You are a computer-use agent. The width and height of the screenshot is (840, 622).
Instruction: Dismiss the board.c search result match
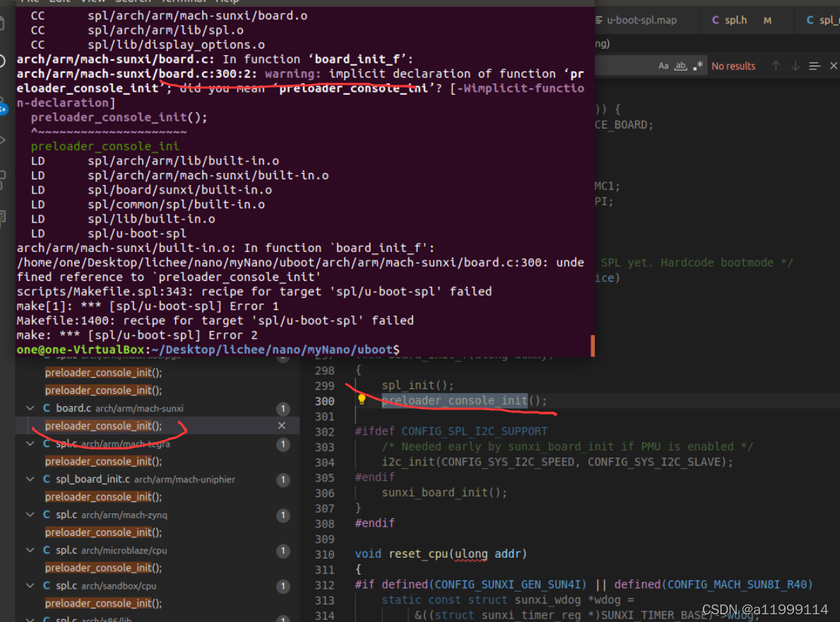point(281,426)
